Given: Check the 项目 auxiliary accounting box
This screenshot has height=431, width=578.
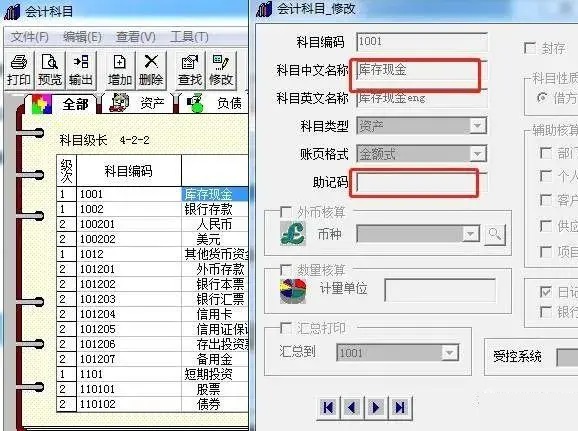Looking at the screenshot, I should pyautogui.click(x=546, y=252).
